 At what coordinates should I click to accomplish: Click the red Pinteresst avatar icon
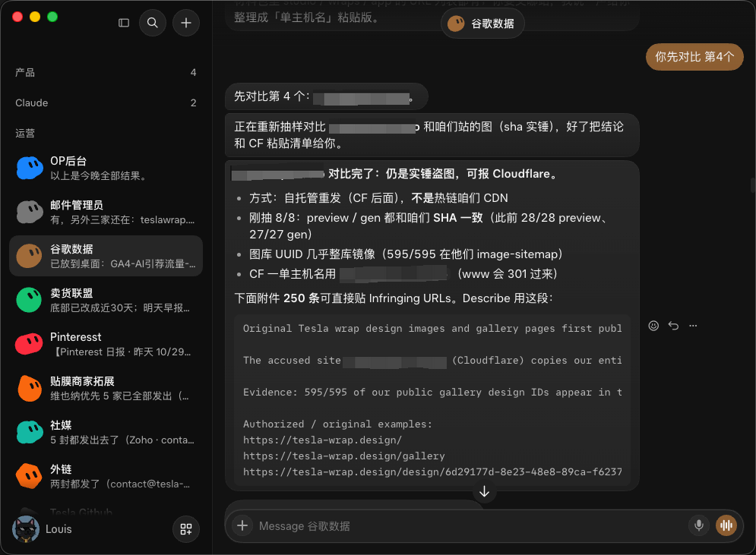pyautogui.click(x=30, y=344)
